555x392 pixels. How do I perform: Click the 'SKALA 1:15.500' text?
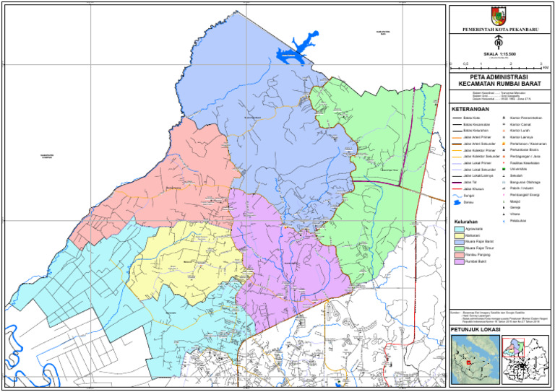tap(499, 54)
